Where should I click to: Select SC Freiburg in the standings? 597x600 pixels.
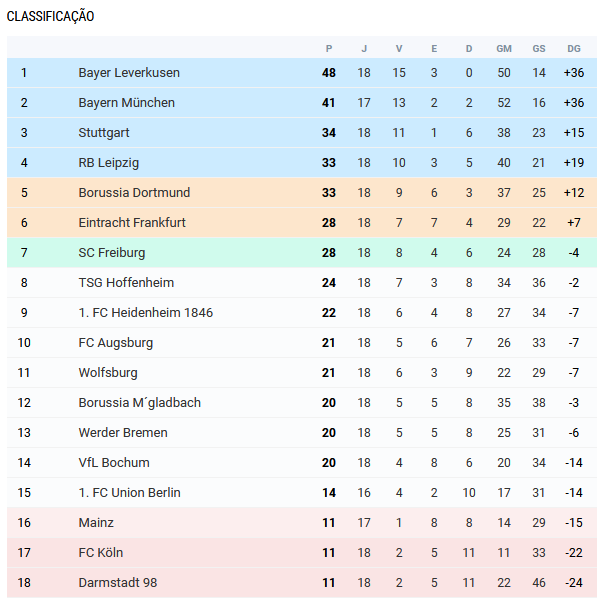point(112,253)
